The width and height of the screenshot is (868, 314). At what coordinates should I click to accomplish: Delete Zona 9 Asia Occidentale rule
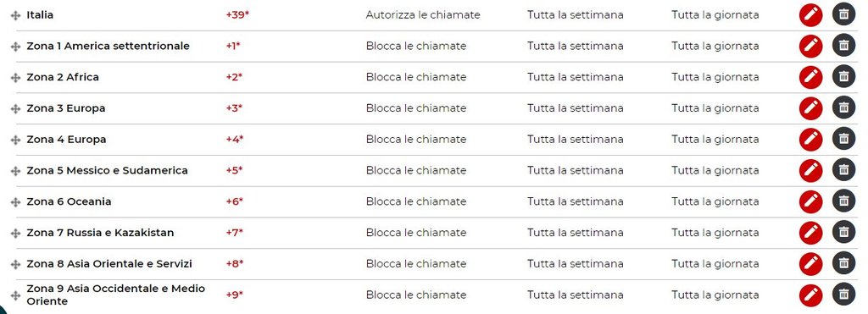click(843, 295)
